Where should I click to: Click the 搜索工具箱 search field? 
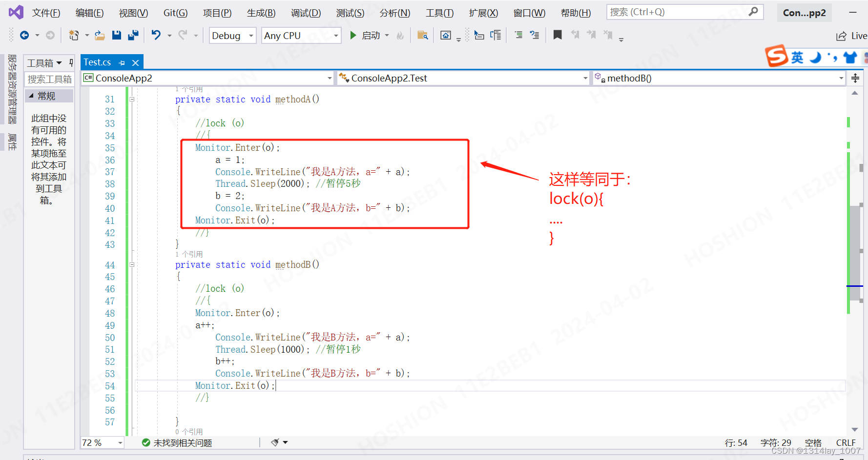49,79
